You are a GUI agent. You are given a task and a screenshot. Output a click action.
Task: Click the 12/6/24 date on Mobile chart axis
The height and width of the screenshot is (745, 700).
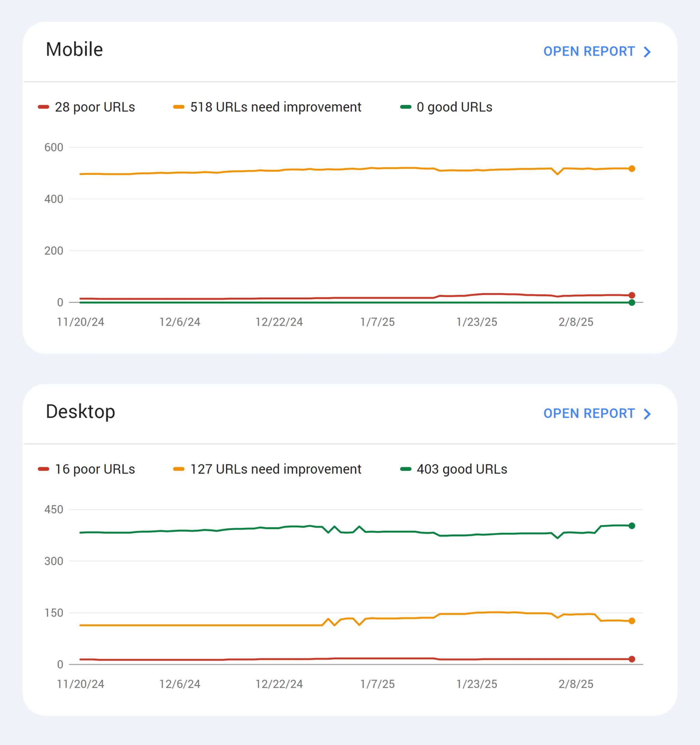179,322
